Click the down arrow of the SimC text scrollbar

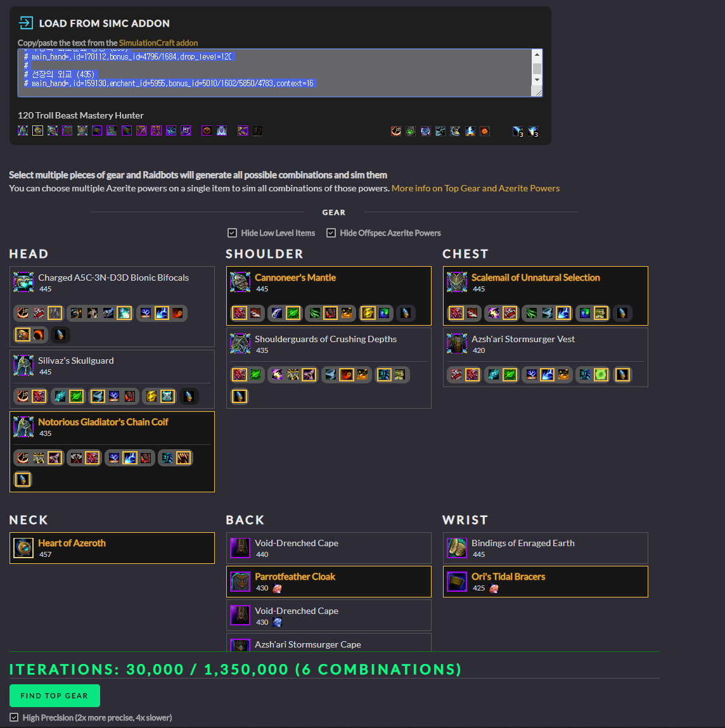(537, 79)
